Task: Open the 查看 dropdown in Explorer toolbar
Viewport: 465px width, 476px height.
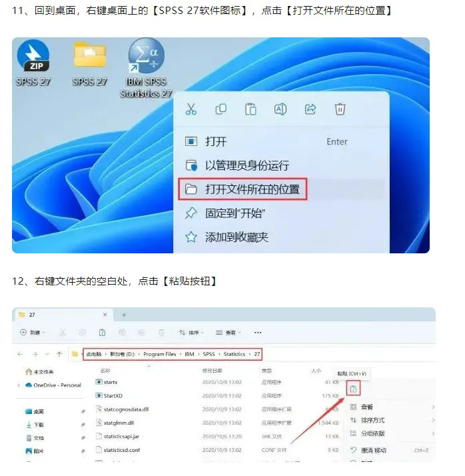Action: click(228, 333)
